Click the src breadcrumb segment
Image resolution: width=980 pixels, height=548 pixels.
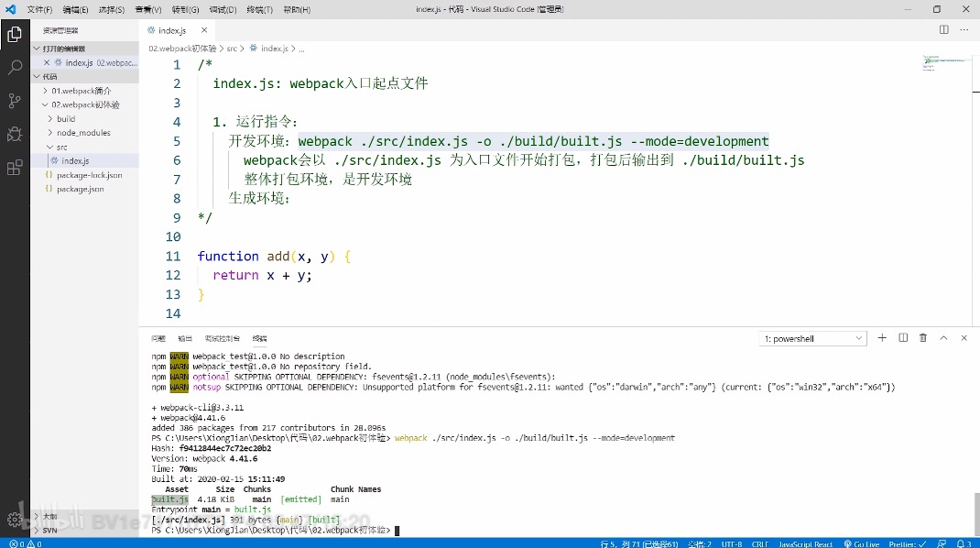(x=232, y=49)
